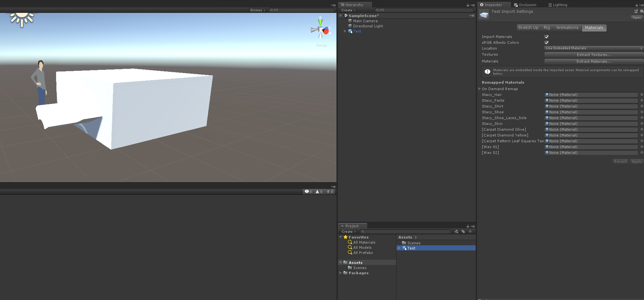644x300 pixels.
Task: Open the Inspector settings gear icon
Action: [641, 11]
